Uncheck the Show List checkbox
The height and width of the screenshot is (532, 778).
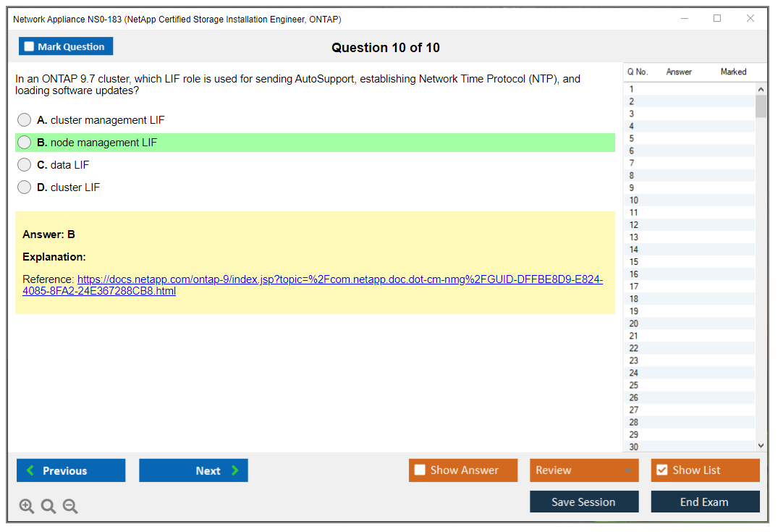click(661, 470)
